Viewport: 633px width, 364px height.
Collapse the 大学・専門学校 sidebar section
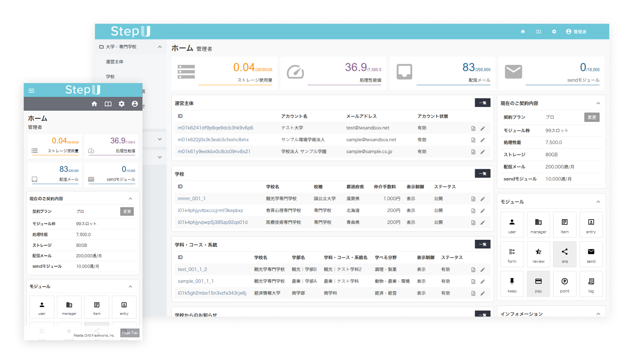point(160,47)
